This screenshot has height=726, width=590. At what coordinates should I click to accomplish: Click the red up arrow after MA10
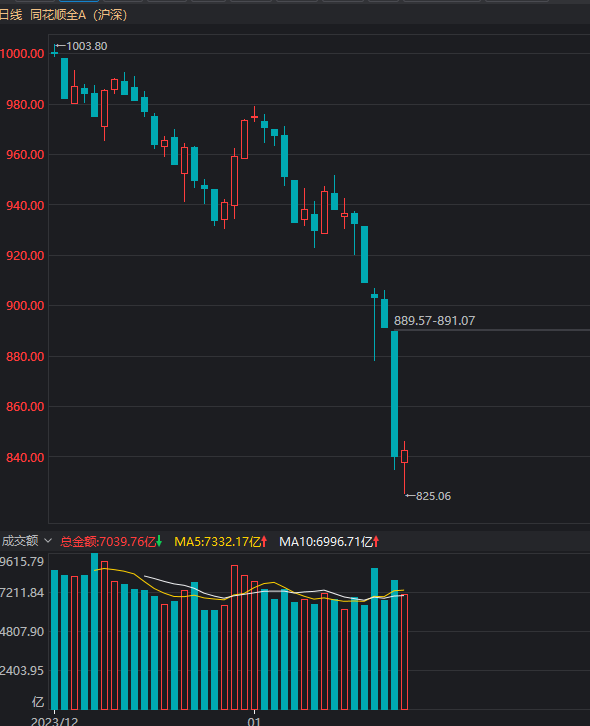pyautogui.click(x=376, y=541)
